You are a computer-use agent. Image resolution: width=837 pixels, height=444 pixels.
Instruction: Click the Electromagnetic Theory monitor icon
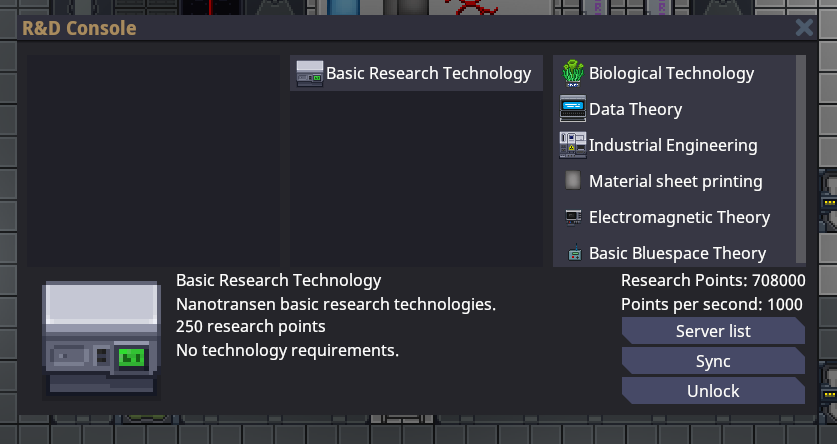click(573, 217)
